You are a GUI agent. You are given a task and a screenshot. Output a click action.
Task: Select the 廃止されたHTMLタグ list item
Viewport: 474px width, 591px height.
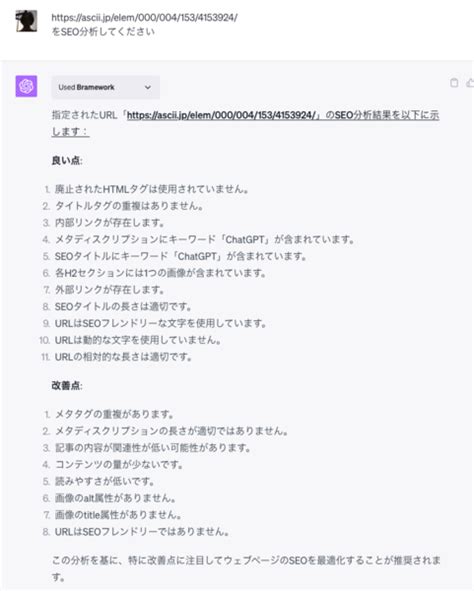tap(151, 189)
